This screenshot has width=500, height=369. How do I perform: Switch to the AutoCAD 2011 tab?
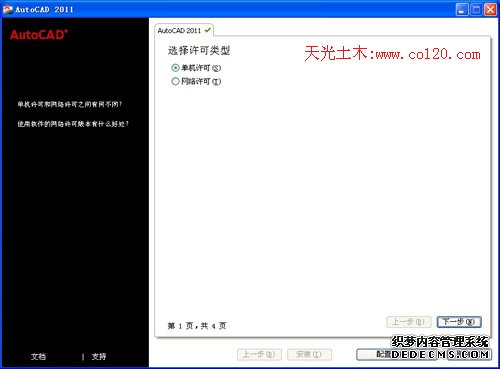tap(184, 30)
